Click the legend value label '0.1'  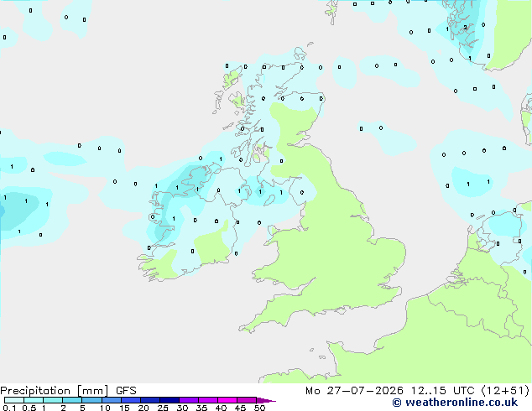tap(9, 408)
